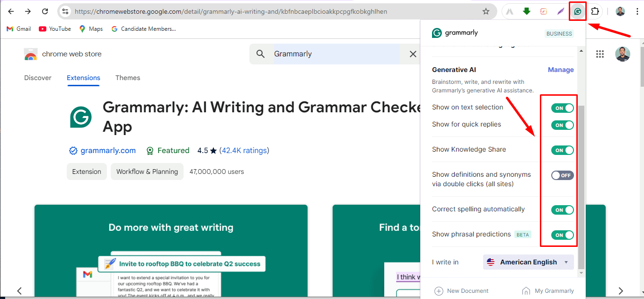Viewport: 644px width, 299px height.
Task: Click the orange square extension icon
Action: pyautogui.click(x=544, y=11)
